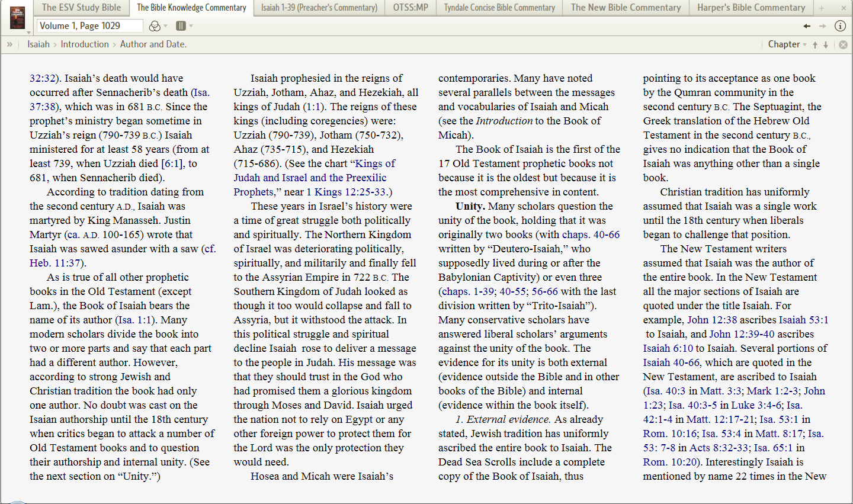Add a new tab with plus icon
The width and height of the screenshot is (853, 504).
tap(822, 8)
